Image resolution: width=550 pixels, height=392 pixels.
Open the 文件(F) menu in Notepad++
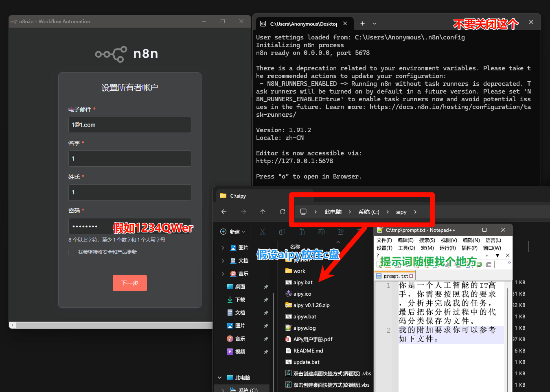tap(384, 240)
